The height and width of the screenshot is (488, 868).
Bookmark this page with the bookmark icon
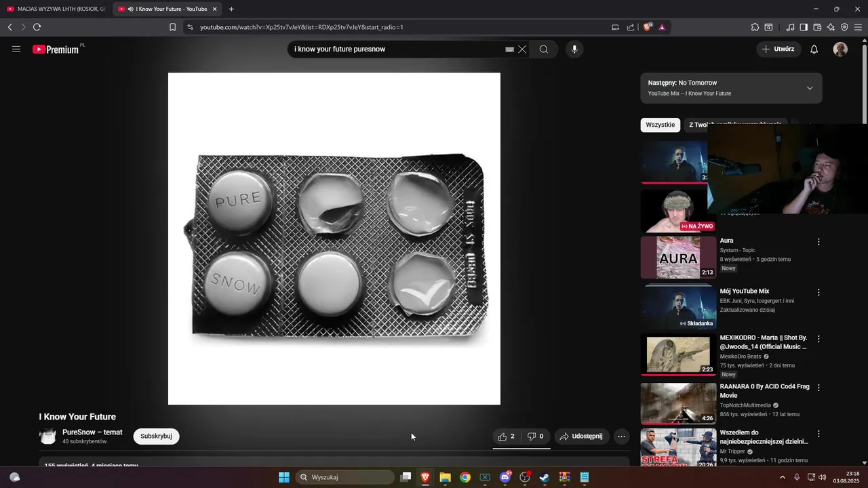(172, 27)
